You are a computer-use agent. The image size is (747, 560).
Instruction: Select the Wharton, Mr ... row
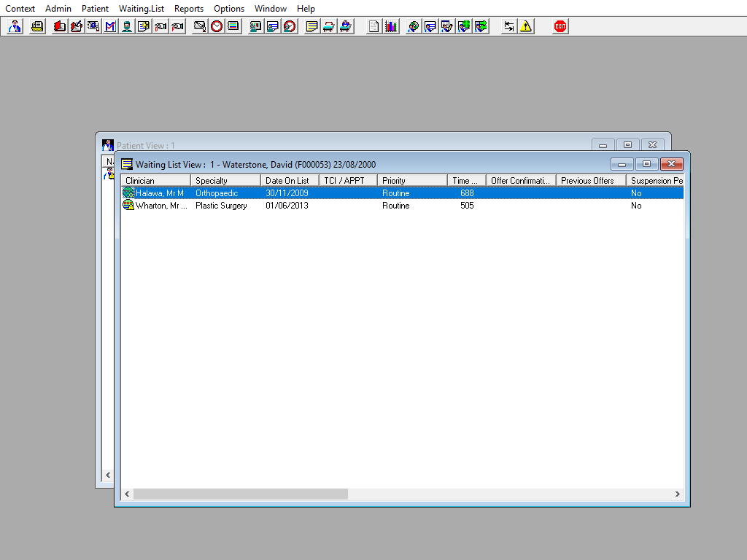(x=402, y=205)
